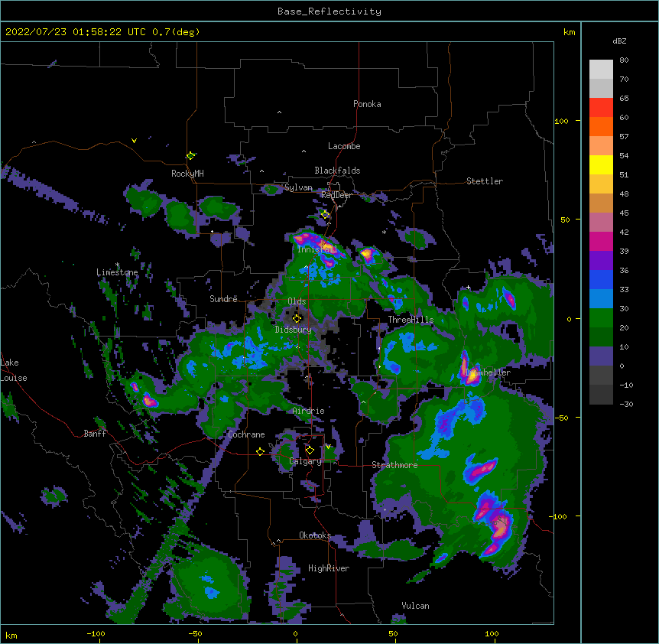The width and height of the screenshot is (659, 644).
Task: Click the orange 60-57 dBZ legend swatch
Action: coord(601,126)
